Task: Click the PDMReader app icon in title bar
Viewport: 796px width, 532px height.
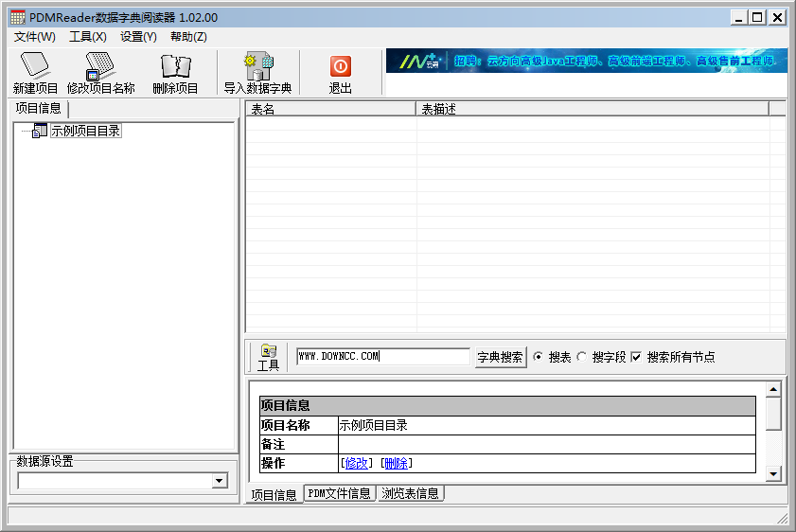Action: coord(17,17)
